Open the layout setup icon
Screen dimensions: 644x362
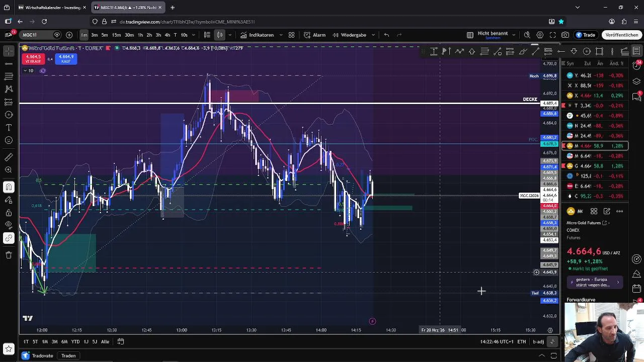tap(470, 35)
